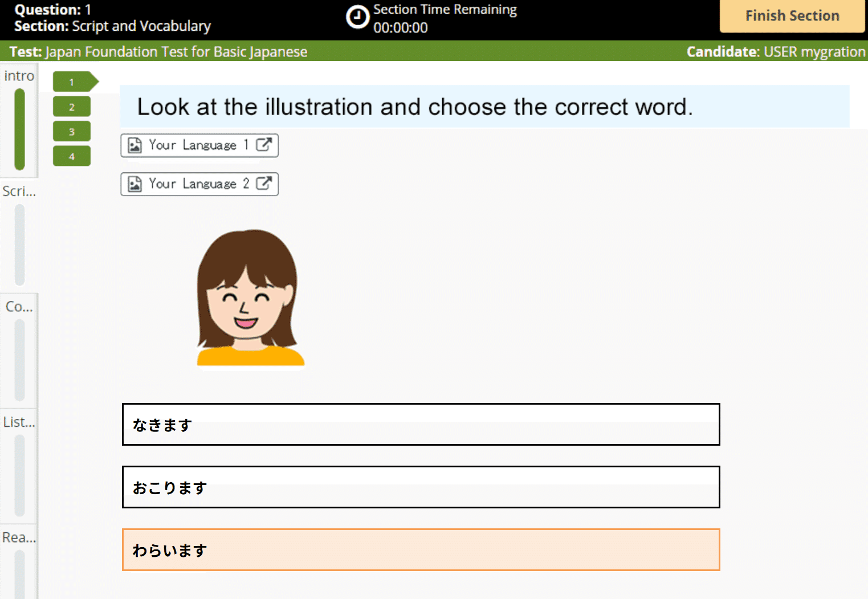Click the external link icon on Your Language 1
The image size is (868, 599).
coord(265,145)
